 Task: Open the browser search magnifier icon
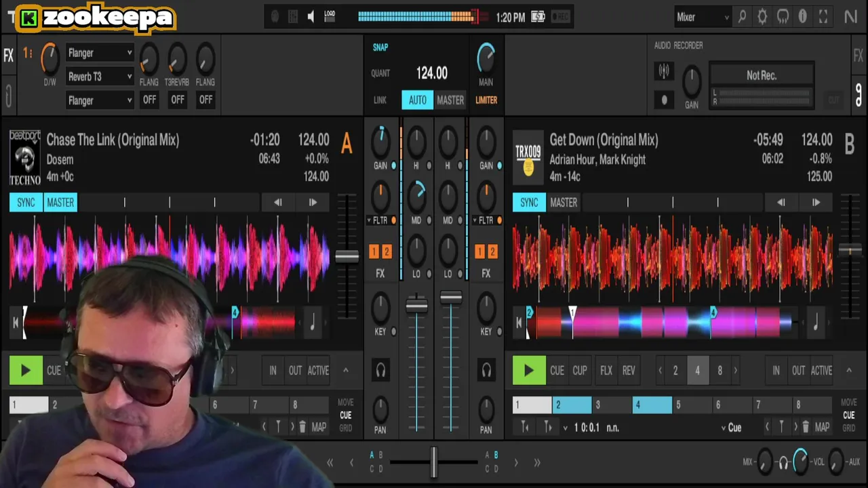click(x=742, y=18)
